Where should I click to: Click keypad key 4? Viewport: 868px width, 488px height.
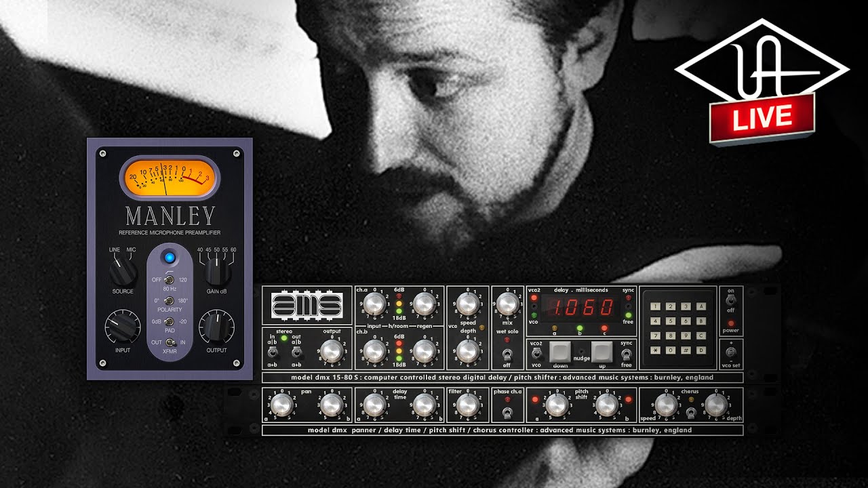coord(656,321)
